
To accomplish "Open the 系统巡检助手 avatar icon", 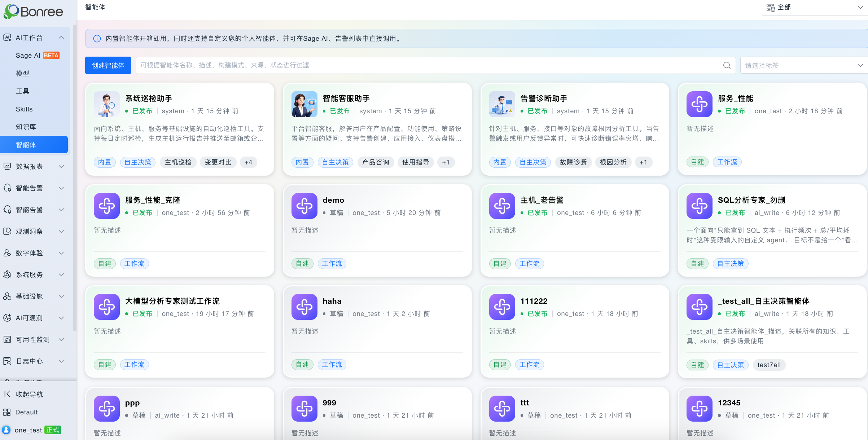I will 107,104.
